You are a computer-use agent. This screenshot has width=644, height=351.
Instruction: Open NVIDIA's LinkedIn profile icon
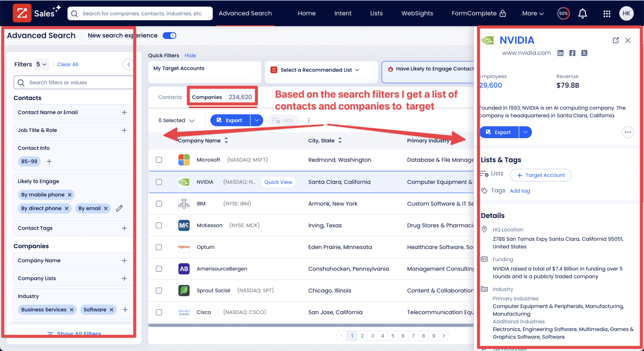(x=560, y=53)
